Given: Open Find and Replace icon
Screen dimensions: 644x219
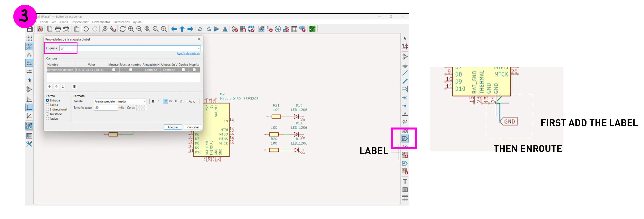Looking at the screenshot, I should (x=113, y=29).
